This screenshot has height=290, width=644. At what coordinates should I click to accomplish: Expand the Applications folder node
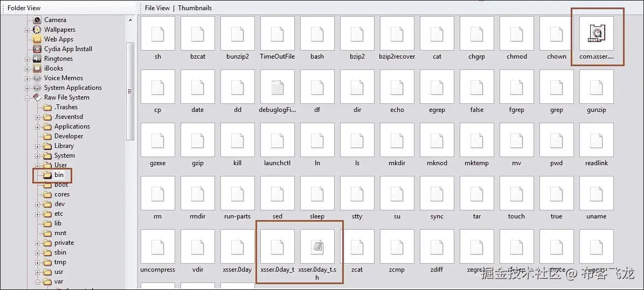click(37, 127)
